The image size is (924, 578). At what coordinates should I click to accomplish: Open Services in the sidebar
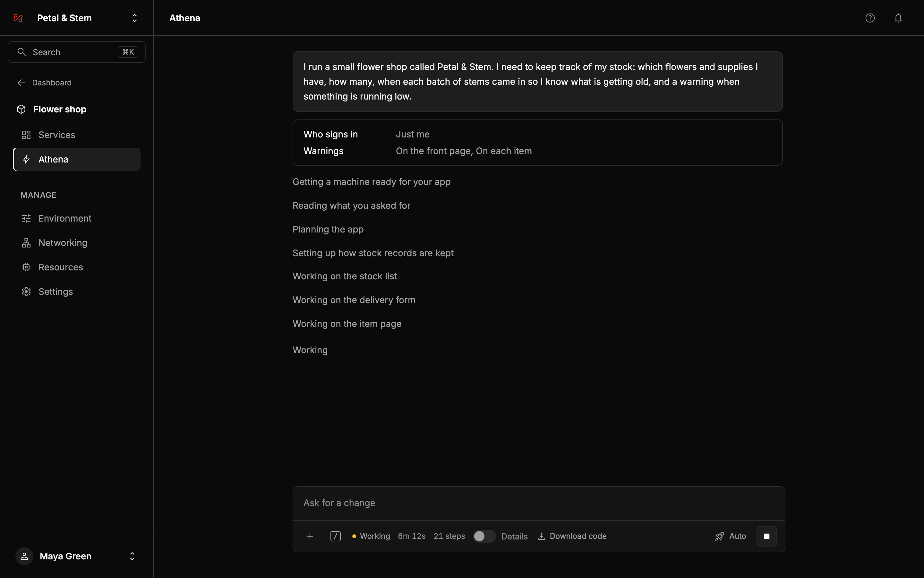(77, 135)
